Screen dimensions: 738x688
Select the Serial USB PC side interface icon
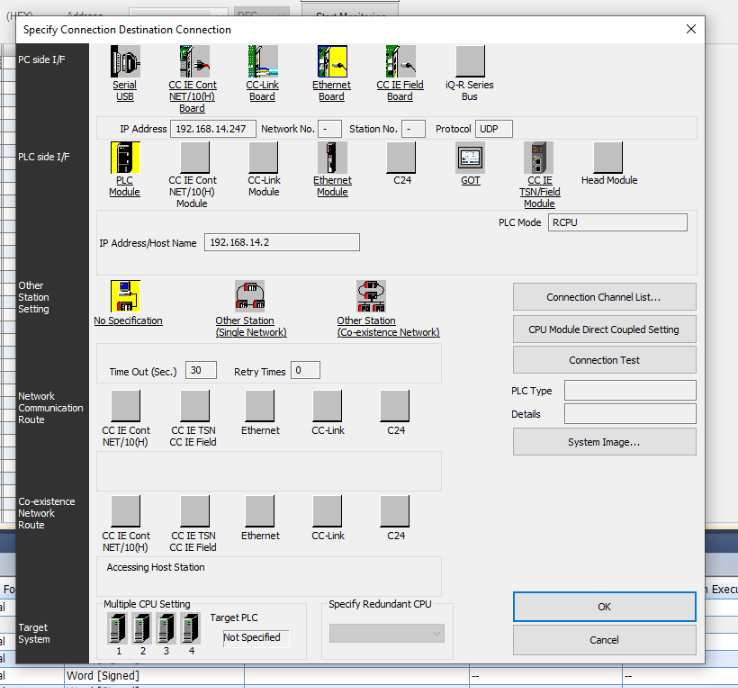(x=125, y=62)
